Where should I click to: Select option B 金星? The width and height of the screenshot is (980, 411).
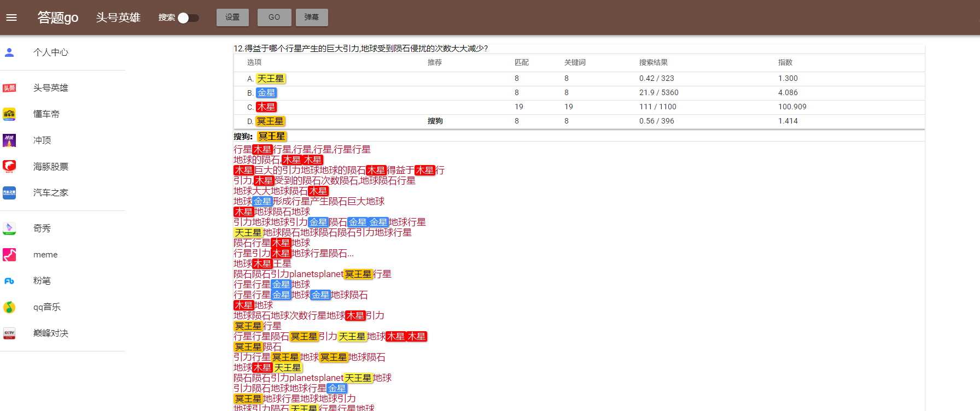266,93
